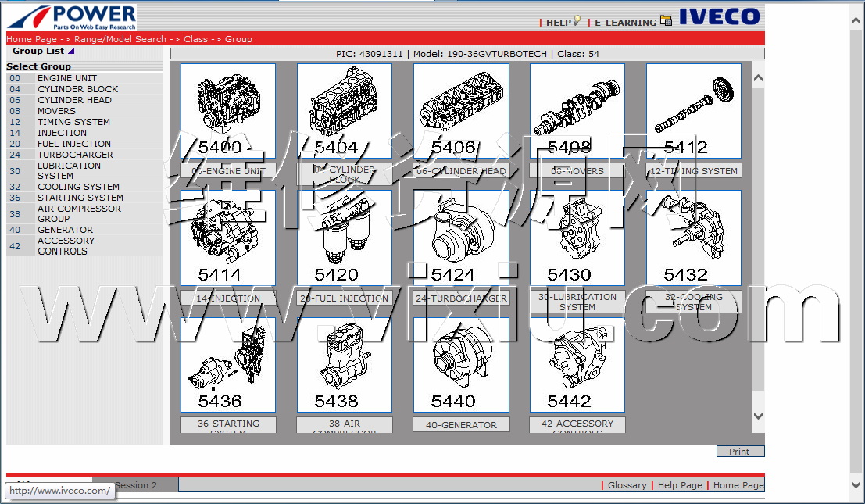Image resolution: width=865 pixels, height=504 pixels.
Task: Switch to the Session 2 tab
Action: (135, 485)
